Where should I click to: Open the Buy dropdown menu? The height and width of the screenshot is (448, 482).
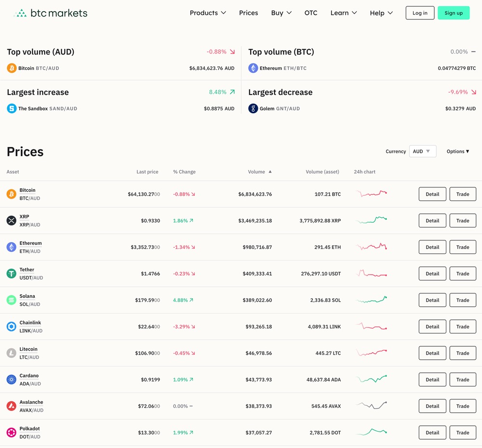click(281, 13)
